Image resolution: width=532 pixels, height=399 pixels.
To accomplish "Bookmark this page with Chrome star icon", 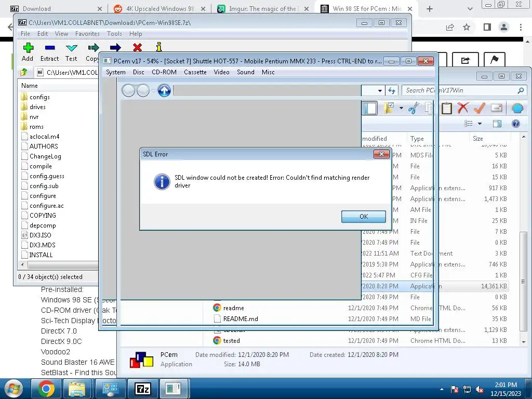I will point(467,27).
